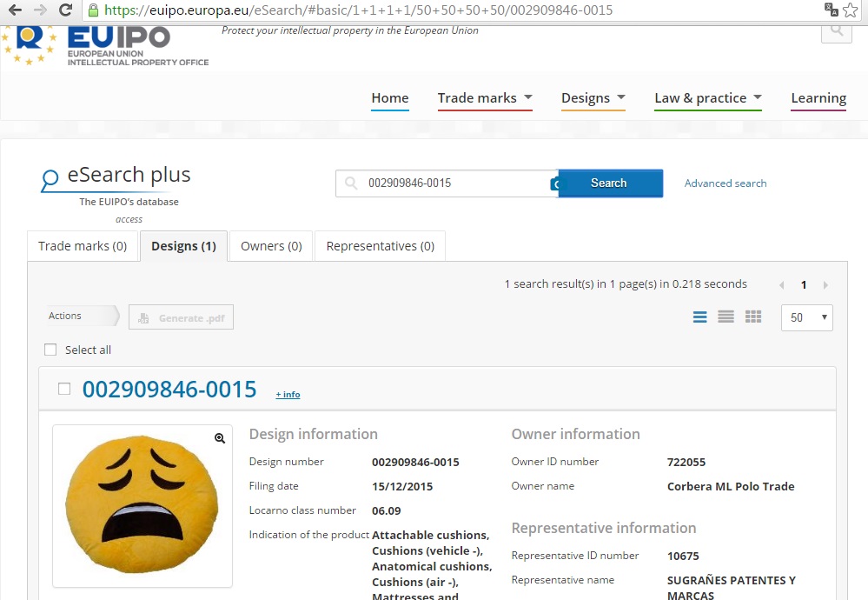This screenshot has width=868, height=600.
Task: Switch to the Representatives (0) tab
Action: [x=381, y=246]
